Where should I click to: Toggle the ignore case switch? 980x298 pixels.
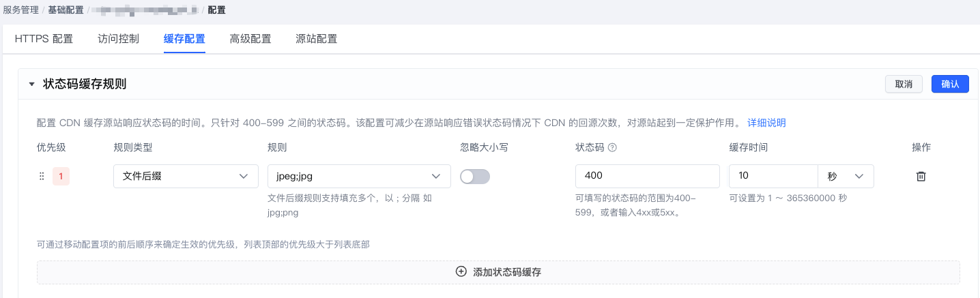click(475, 177)
